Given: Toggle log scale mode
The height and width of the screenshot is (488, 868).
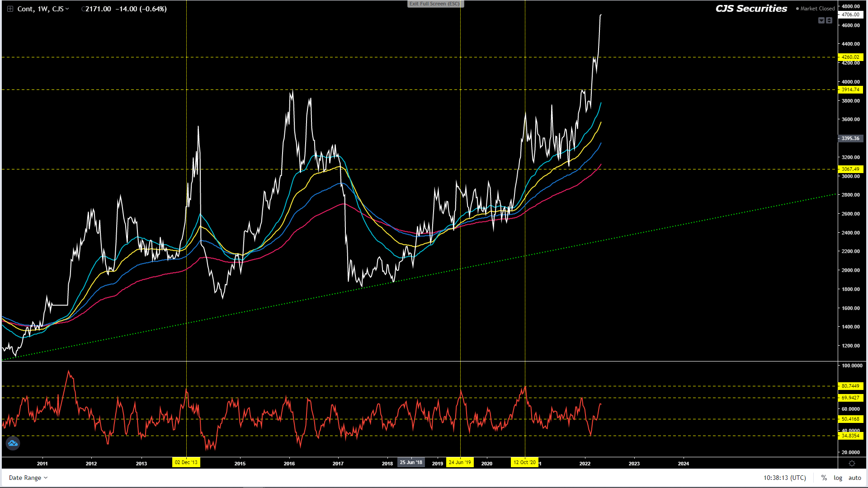Looking at the screenshot, I should 838,478.
